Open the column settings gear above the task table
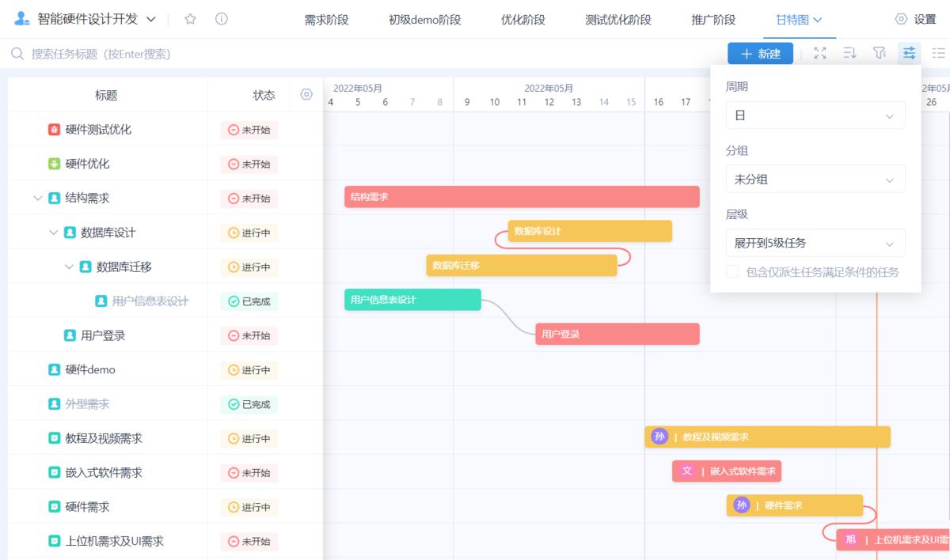Viewport: 950px width, 560px height. click(x=308, y=94)
